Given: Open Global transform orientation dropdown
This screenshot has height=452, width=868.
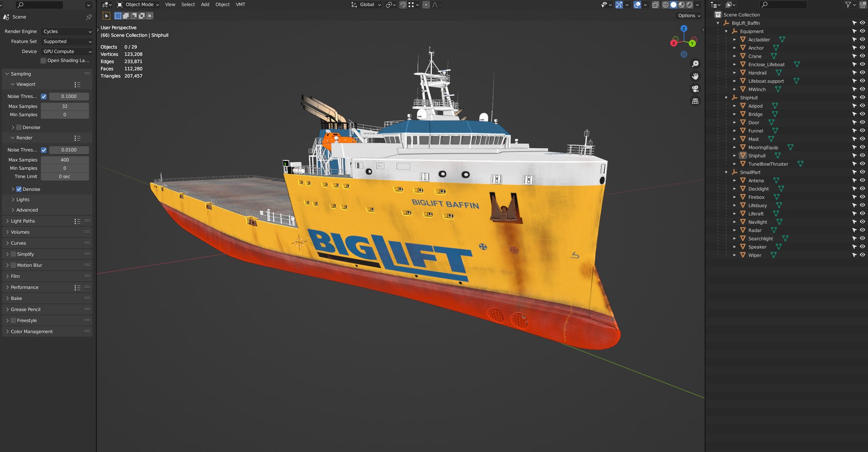Looking at the screenshot, I should tap(366, 5).
